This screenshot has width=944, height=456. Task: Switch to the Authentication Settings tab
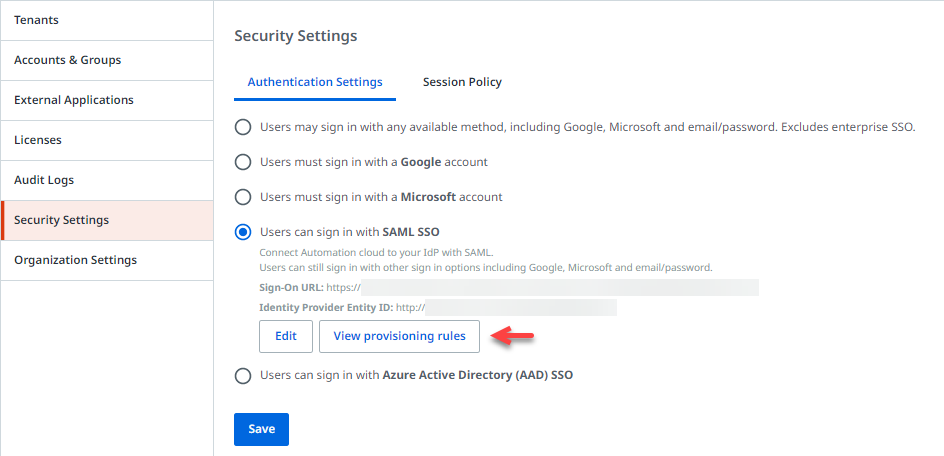[x=315, y=82]
